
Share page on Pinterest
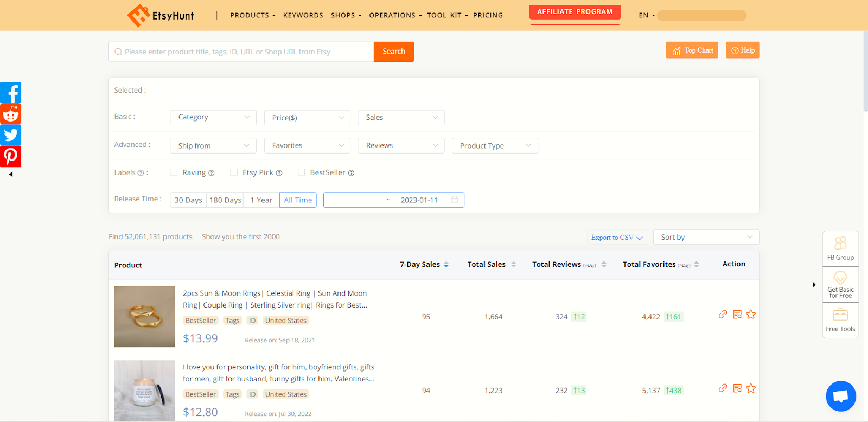[x=11, y=156]
